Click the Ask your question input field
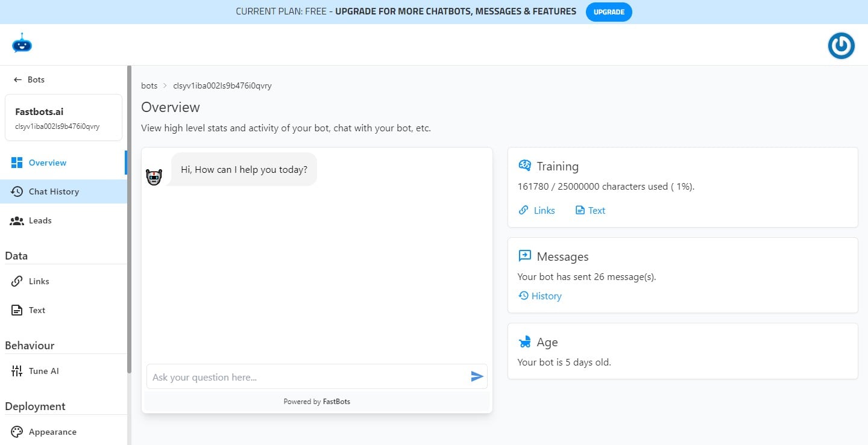Image resolution: width=868 pixels, height=445 pixels. (271, 376)
